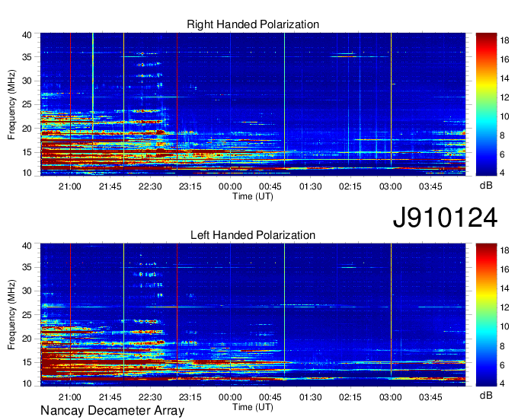Viewport: 518px width, 420px height.
Task: Click Frequency (MHz) axis label on Left Handed plot
Action: tap(11, 315)
